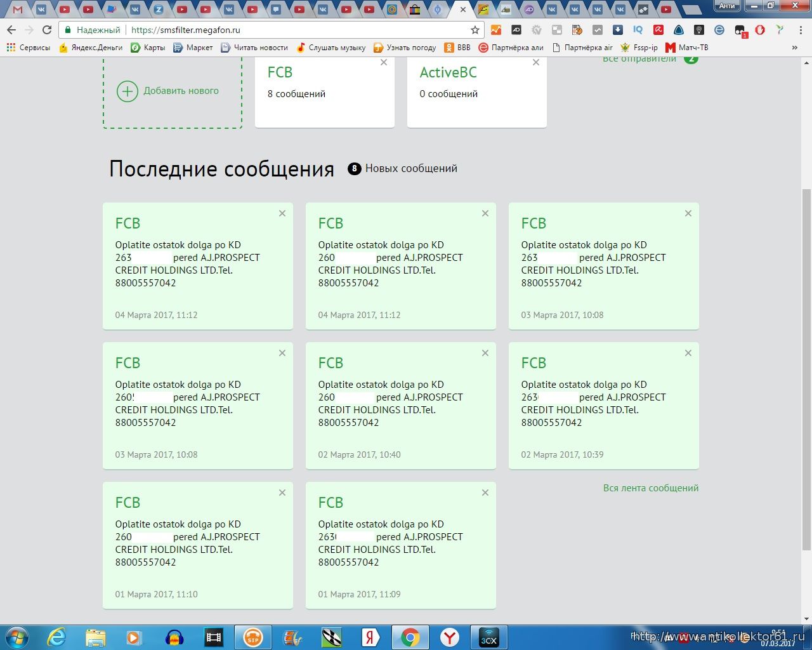Close the FCB message from 01 Марта 11:09

click(485, 493)
